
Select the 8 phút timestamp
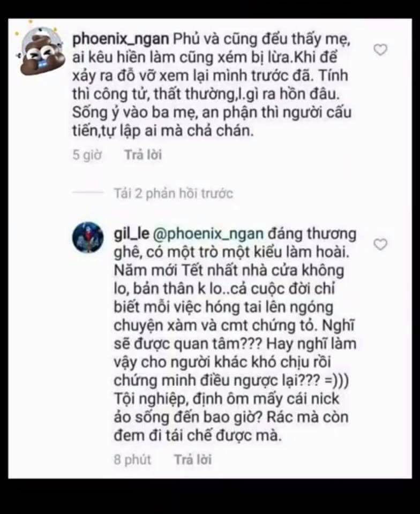pyautogui.click(x=132, y=459)
